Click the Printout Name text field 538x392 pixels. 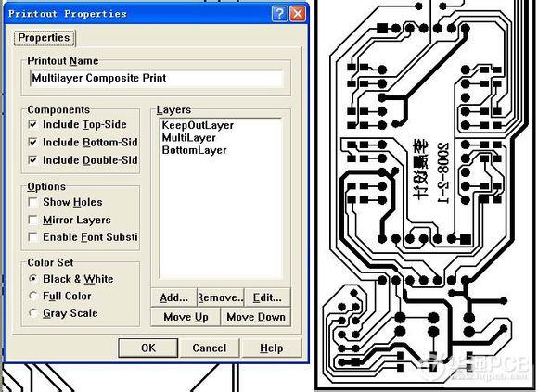pos(156,78)
